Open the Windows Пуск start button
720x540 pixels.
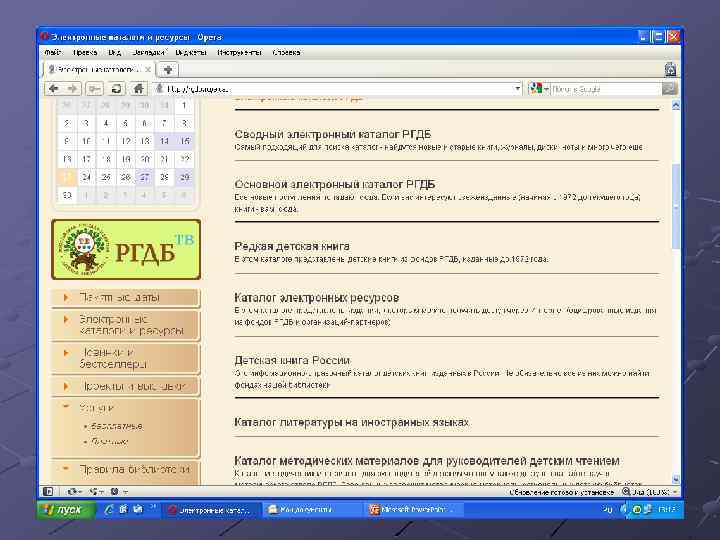[x=67, y=509]
